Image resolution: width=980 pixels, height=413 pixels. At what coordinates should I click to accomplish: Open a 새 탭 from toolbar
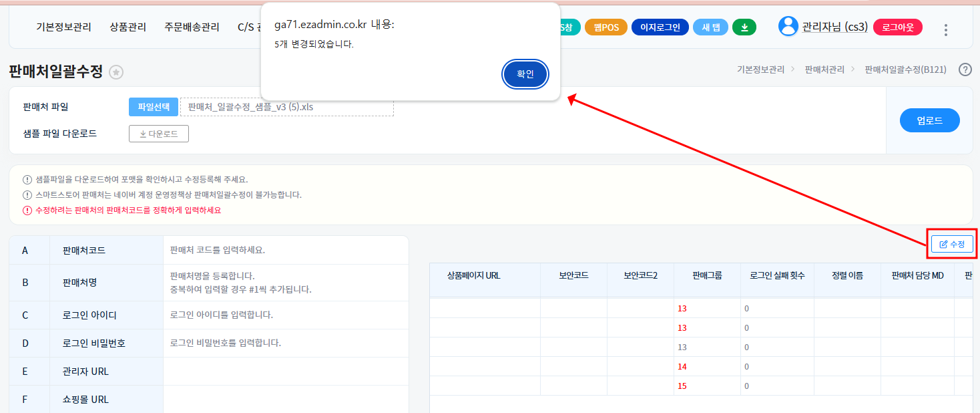coord(710,27)
